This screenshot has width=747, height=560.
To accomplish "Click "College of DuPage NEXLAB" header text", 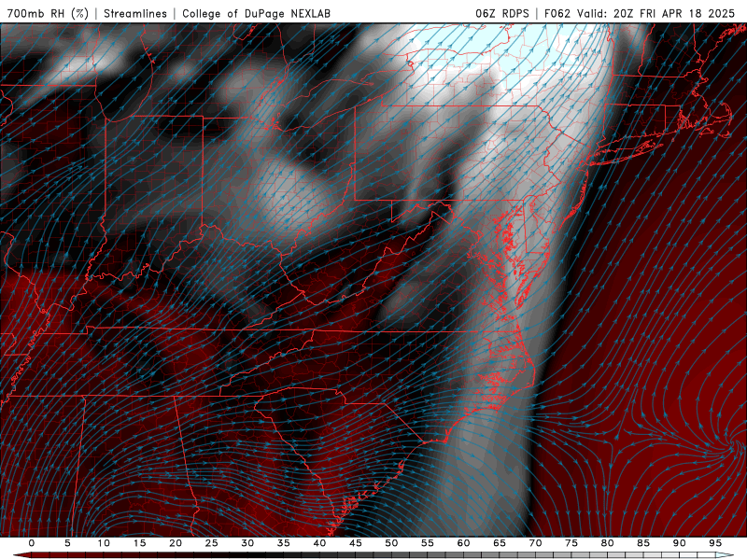I will pyautogui.click(x=256, y=13).
